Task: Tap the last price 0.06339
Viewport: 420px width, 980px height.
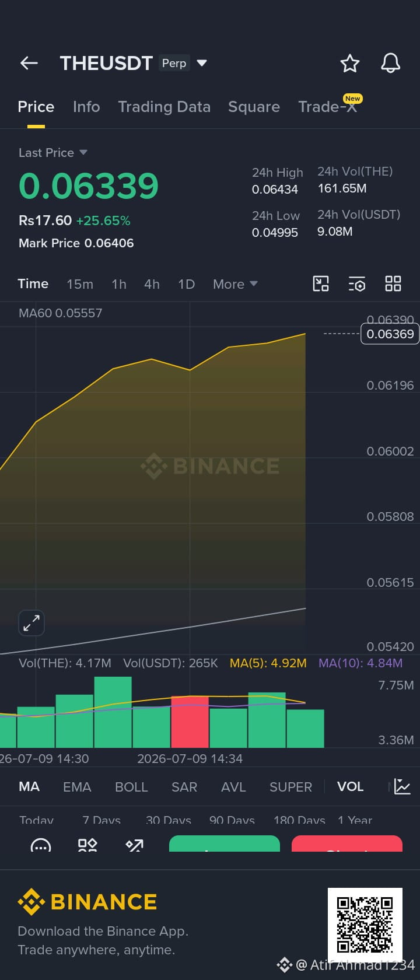Action: pos(89,186)
